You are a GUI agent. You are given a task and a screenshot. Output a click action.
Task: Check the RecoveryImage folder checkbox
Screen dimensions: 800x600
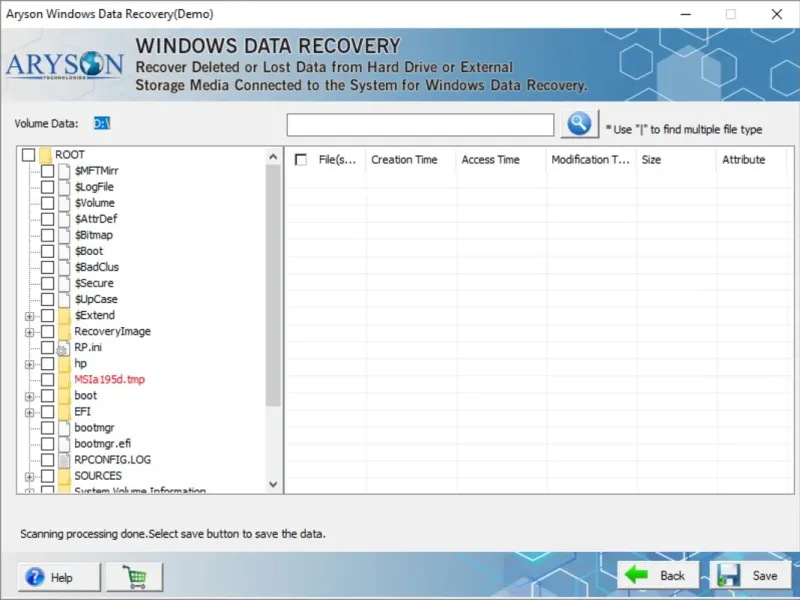point(47,332)
